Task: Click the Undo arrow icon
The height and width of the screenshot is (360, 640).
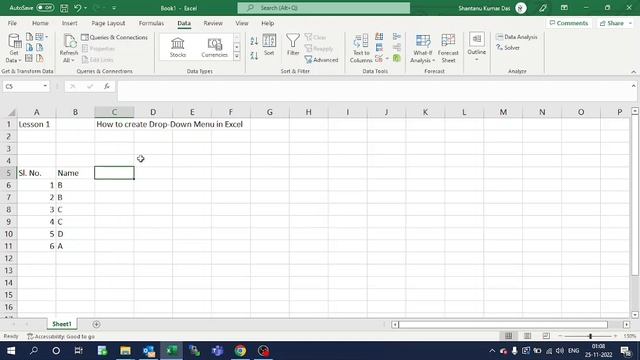Action: (77, 8)
